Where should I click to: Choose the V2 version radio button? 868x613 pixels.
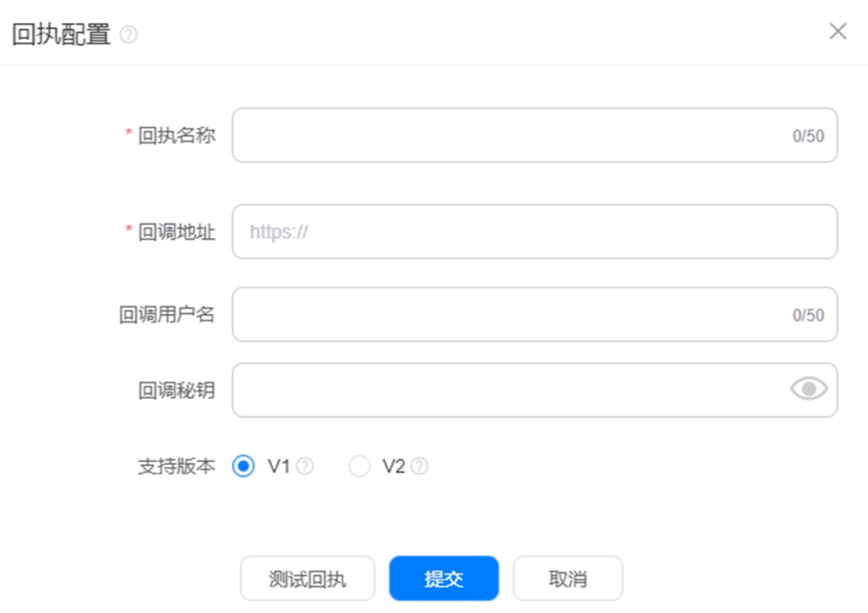(x=359, y=466)
